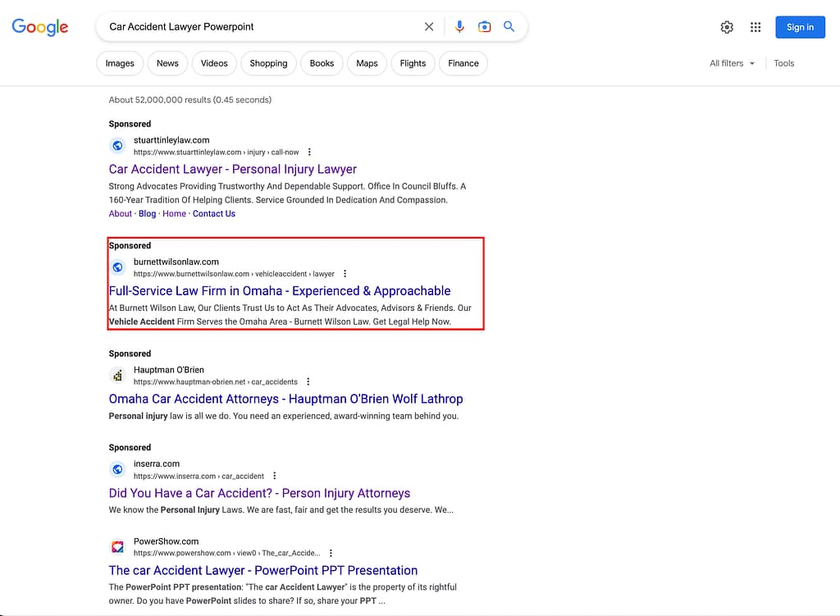Click the magnifying glass search icon
840x616 pixels.
509,26
